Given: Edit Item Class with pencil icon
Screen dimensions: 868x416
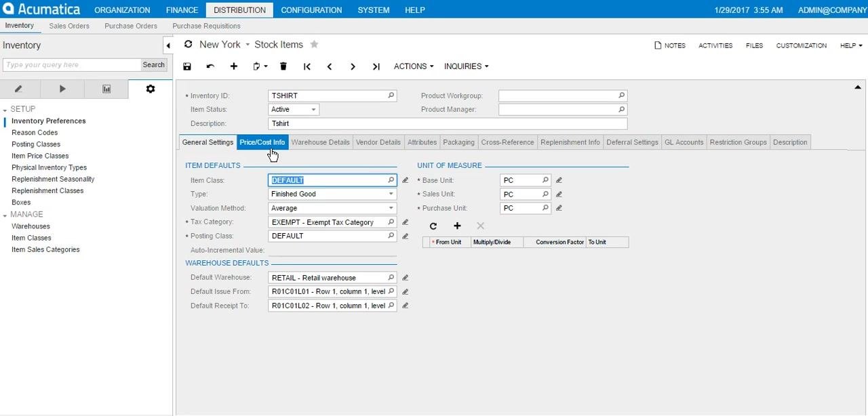Looking at the screenshot, I should coord(406,180).
